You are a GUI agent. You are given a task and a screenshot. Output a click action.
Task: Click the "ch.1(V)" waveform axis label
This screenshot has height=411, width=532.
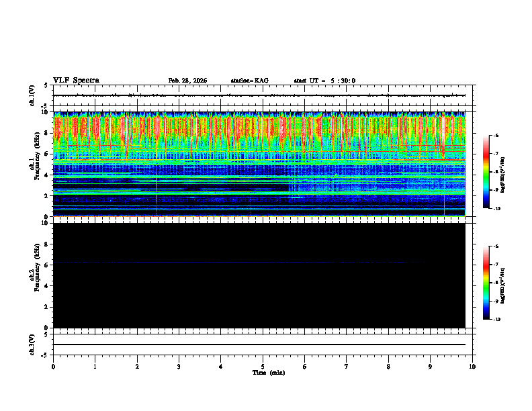click(x=32, y=95)
